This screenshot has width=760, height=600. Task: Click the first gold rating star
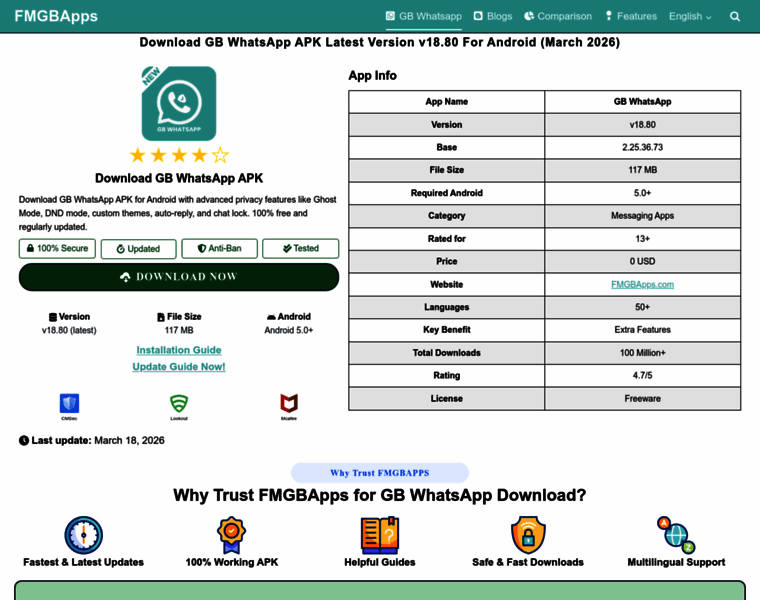[138, 156]
